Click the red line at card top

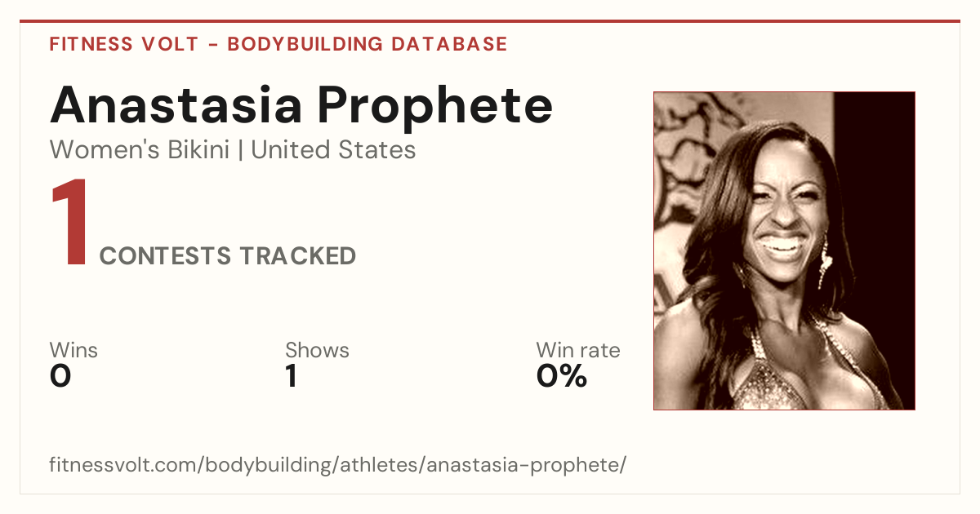tap(490, 21)
